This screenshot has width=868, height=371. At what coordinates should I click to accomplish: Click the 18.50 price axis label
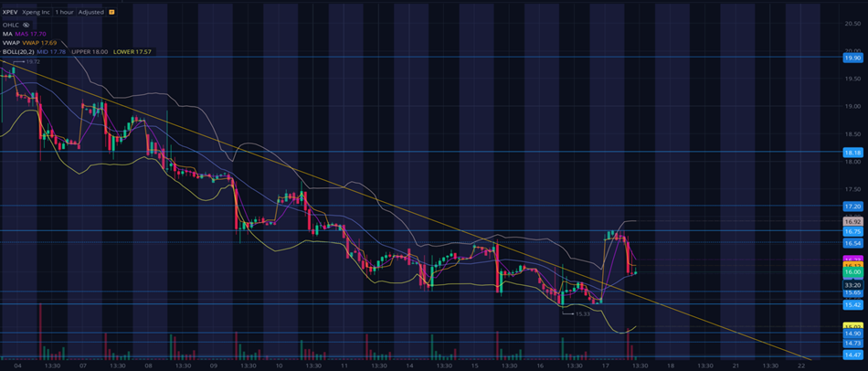[x=852, y=134]
